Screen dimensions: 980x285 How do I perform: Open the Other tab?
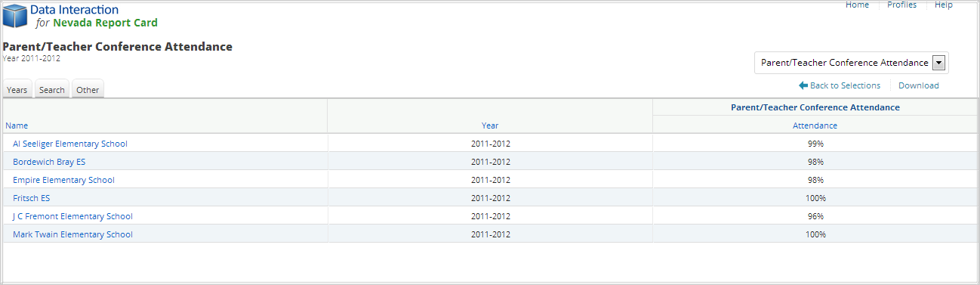(88, 89)
